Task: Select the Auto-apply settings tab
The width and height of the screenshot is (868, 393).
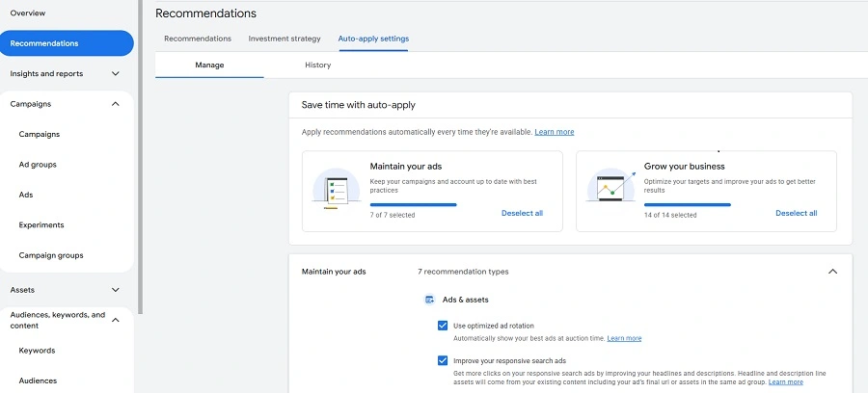Action: point(373,39)
